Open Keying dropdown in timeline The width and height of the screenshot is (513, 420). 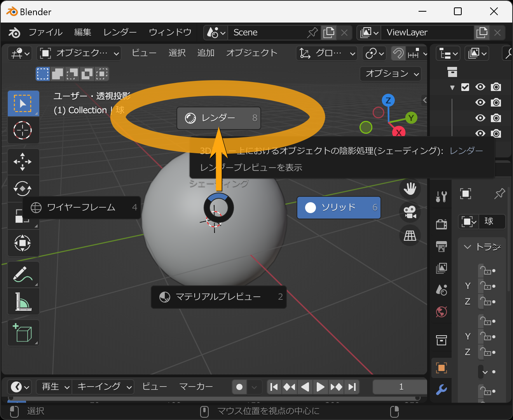103,387
